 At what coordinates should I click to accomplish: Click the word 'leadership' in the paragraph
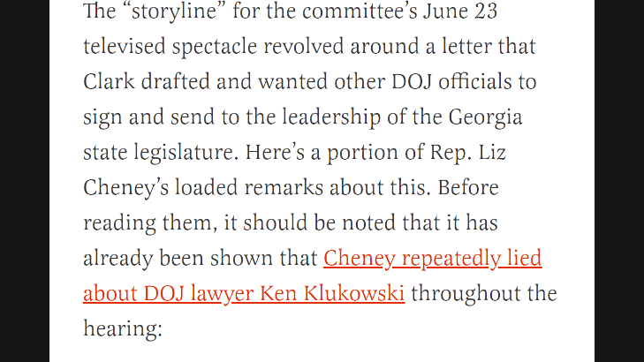(x=331, y=117)
